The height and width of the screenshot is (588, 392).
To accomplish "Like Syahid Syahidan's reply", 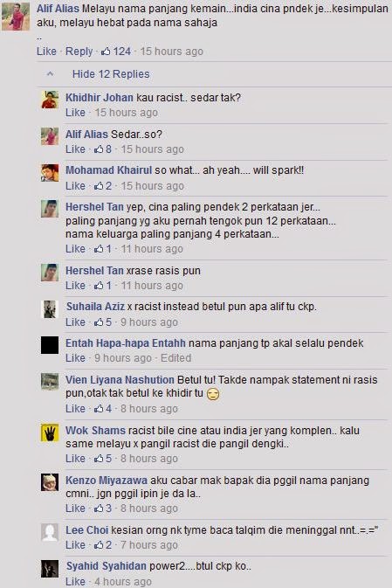I will tap(75, 582).
